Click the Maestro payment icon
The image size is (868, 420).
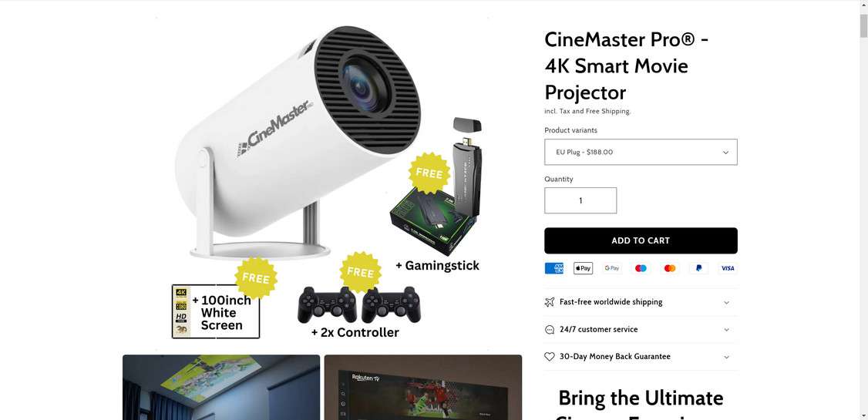click(641, 268)
